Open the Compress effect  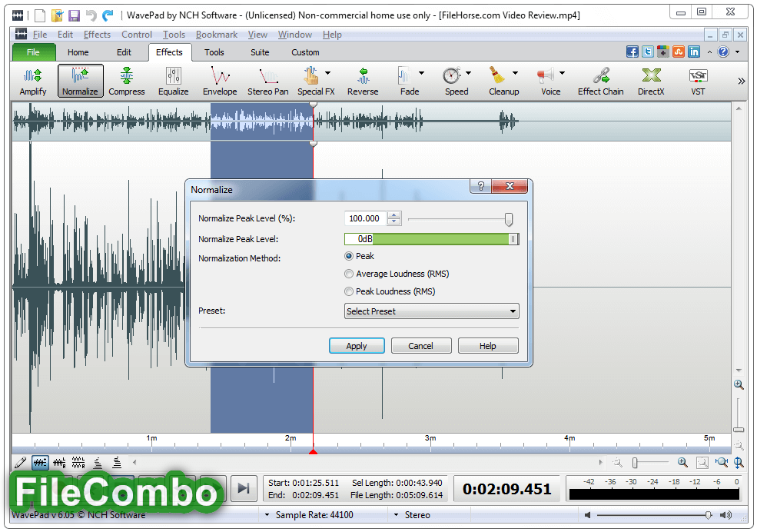(x=126, y=81)
